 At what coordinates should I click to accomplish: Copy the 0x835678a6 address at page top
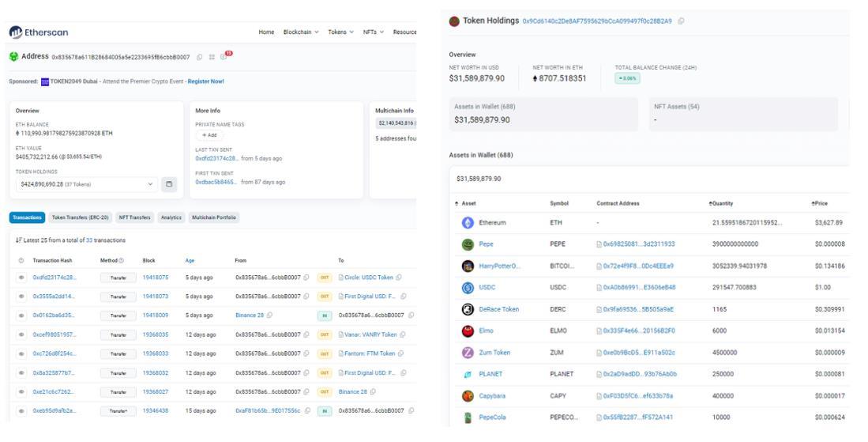[199, 57]
